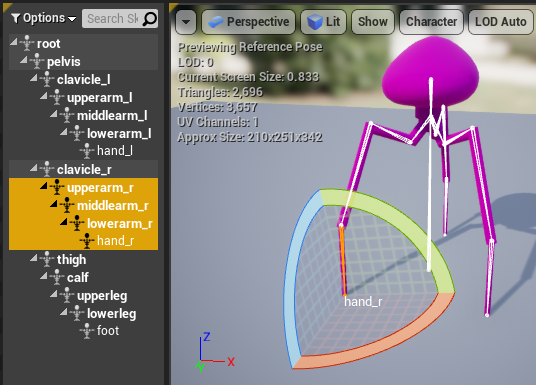Open the Character viewport menu
This screenshot has height=385, width=536.
click(x=431, y=22)
